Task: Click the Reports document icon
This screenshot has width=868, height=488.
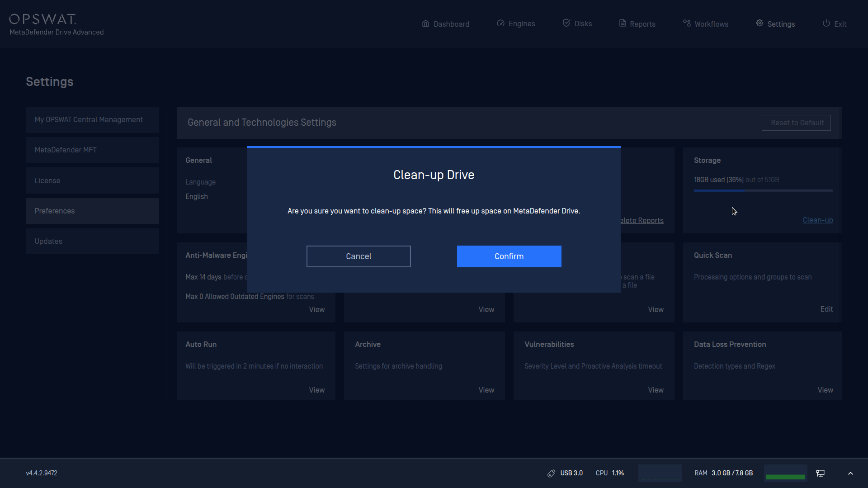Action: click(x=623, y=24)
